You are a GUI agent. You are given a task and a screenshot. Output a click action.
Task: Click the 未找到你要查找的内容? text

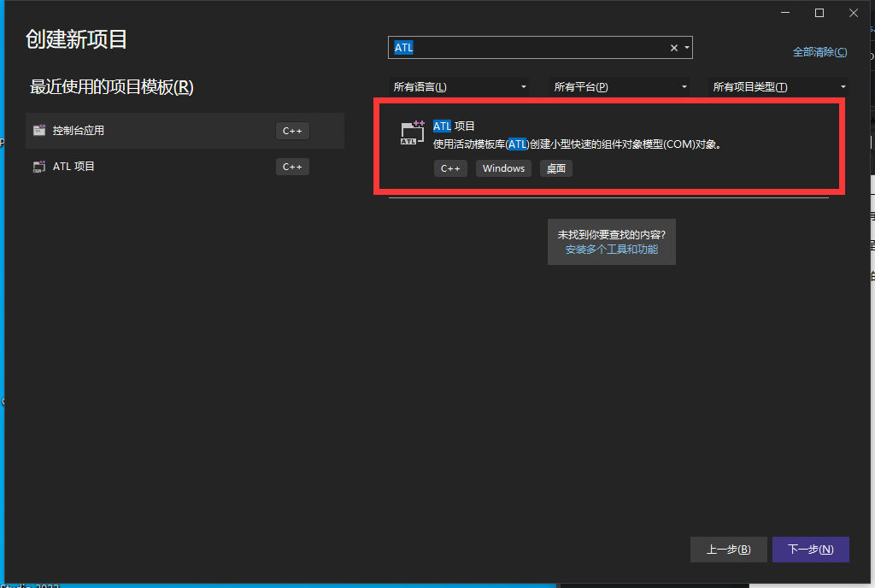[x=612, y=235]
